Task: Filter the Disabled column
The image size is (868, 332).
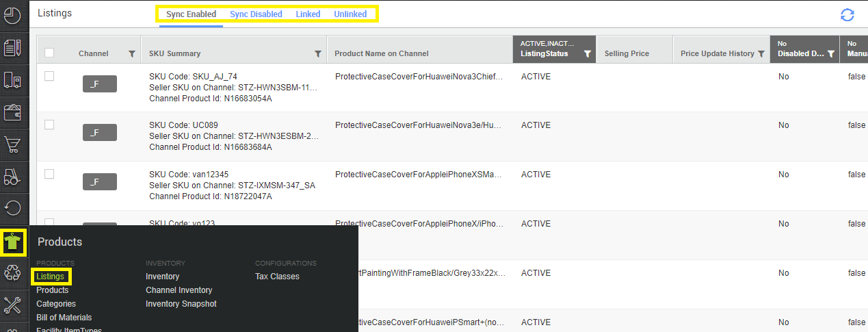Action: [830, 53]
